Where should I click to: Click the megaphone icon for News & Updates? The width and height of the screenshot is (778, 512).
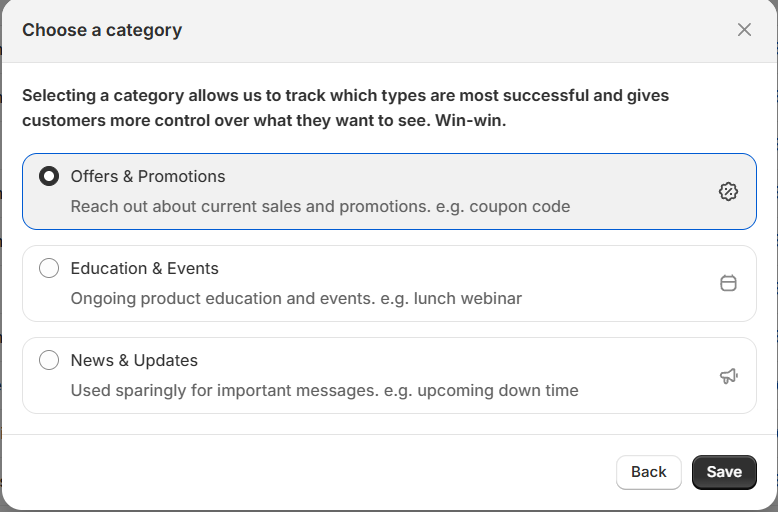pos(728,376)
